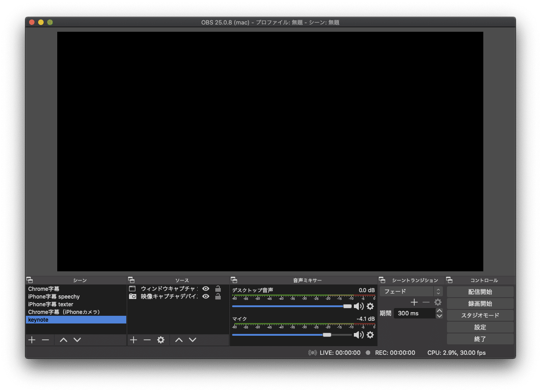Viewport: 541px width, 392px height.
Task: Select the iPhone字幕 speechy scene
Action: coord(76,297)
